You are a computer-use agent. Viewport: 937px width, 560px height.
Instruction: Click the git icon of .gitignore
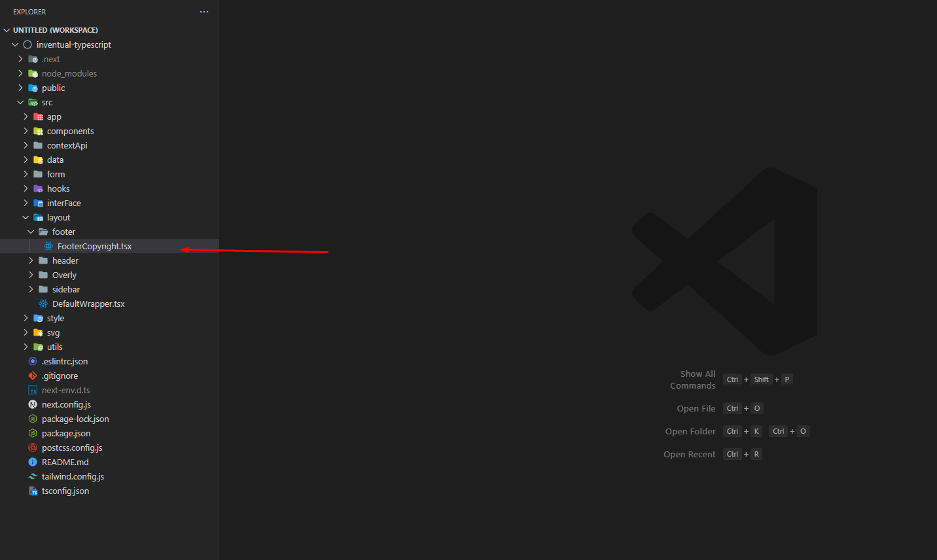pyautogui.click(x=33, y=376)
